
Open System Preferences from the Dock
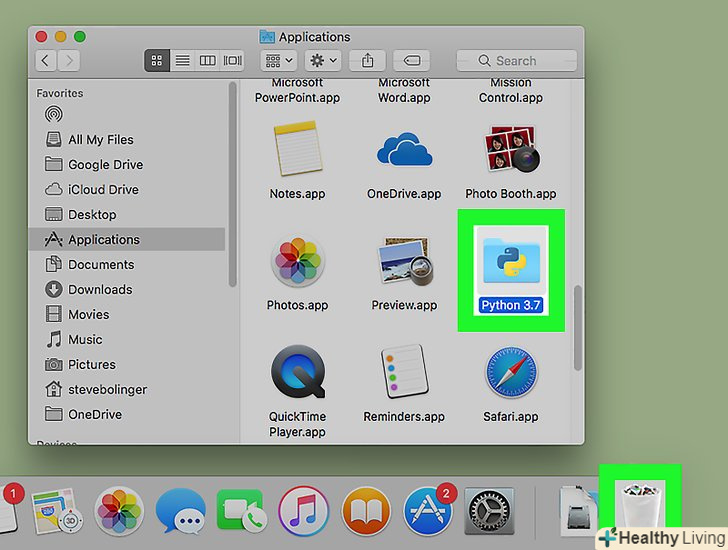(489, 511)
